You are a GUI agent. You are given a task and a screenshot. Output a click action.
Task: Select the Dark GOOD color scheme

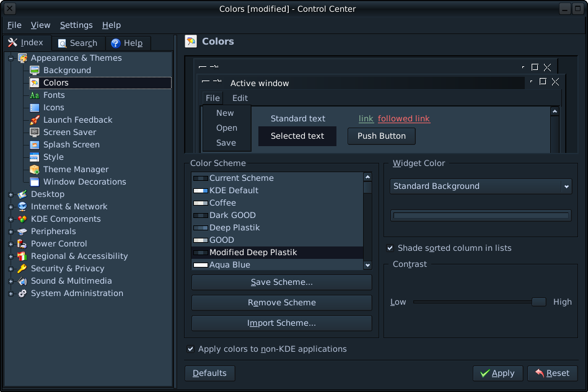pos(277,215)
